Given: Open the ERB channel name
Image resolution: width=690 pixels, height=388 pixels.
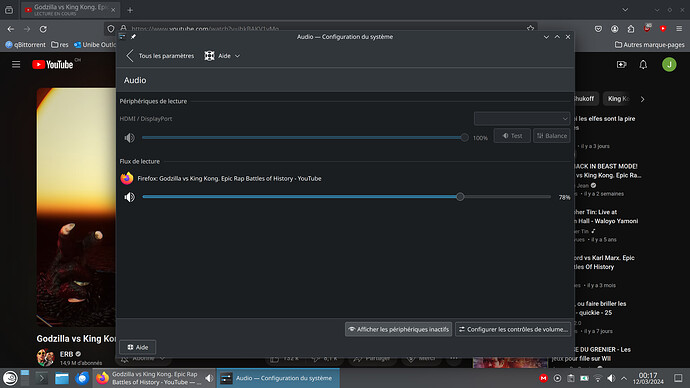Looking at the screenshot, I should point(66,354).
